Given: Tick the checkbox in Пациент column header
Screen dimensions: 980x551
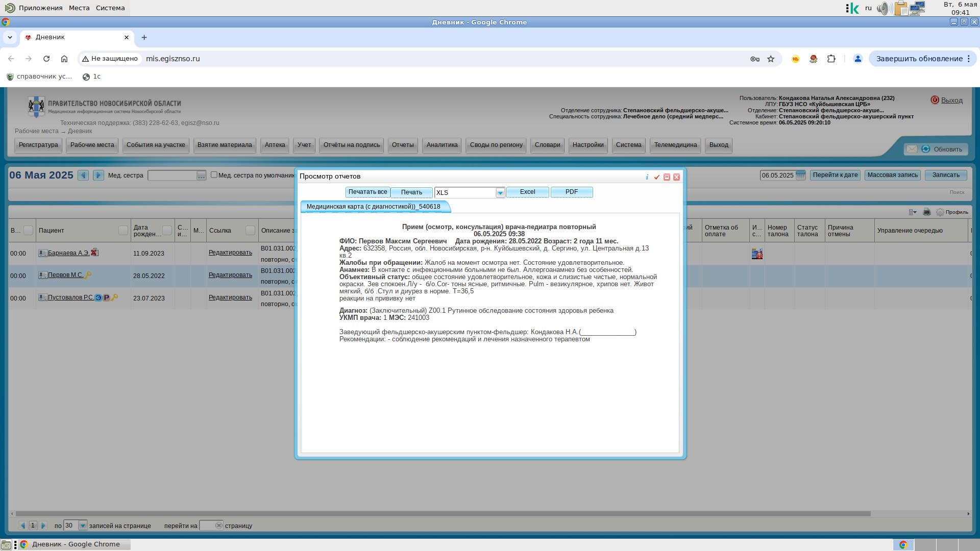Looking at the screenshot, I should point(123,231).
